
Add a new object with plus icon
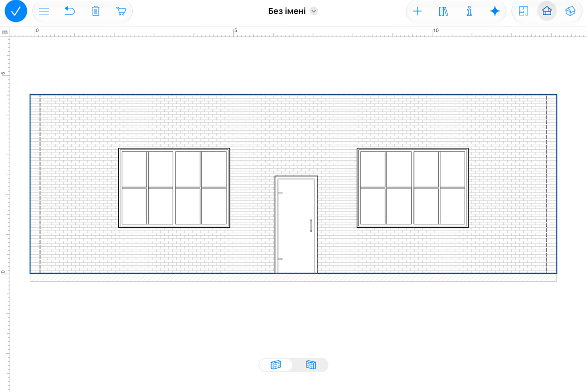click(417, 11)
